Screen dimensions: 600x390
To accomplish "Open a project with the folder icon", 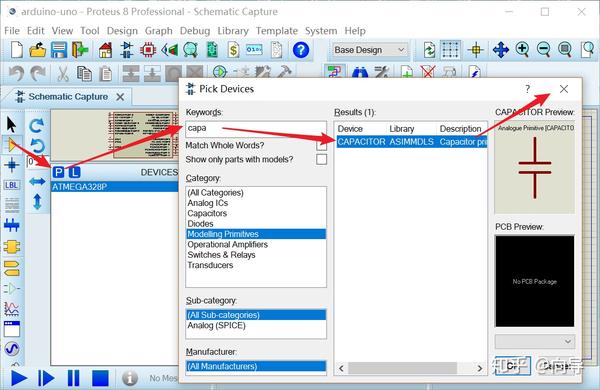I will pyautogui.click(x=38, y=50).
